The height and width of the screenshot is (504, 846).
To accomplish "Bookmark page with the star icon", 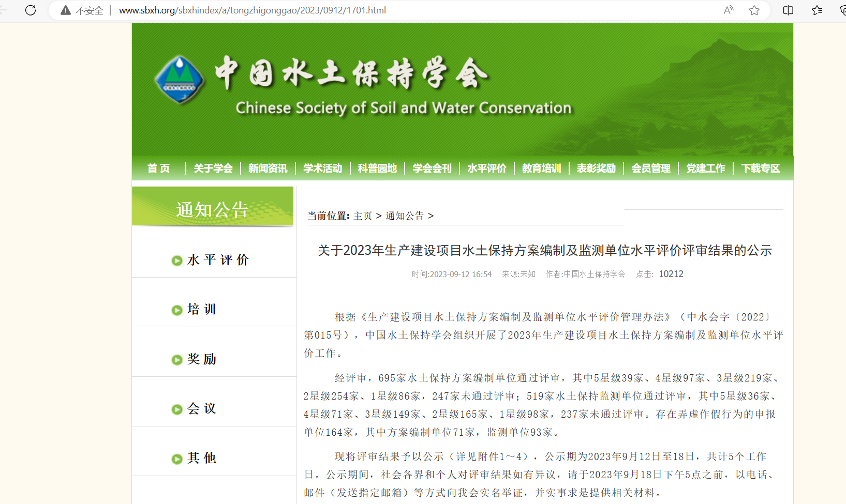I will click(754, 10).
